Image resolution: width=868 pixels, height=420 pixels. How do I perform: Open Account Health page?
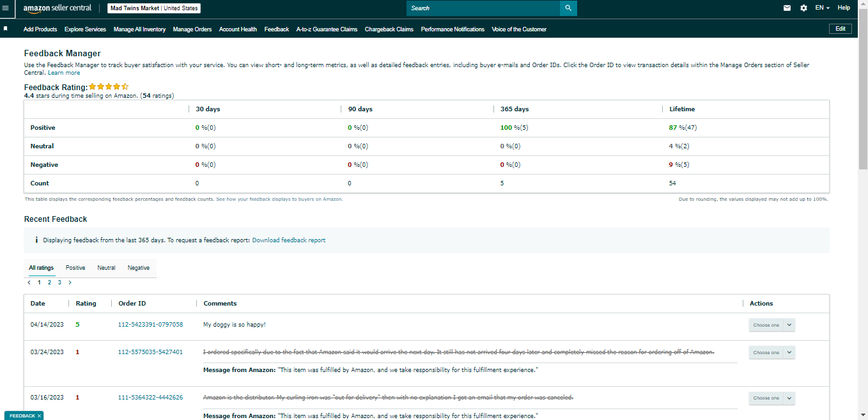(x=238, y=29)
